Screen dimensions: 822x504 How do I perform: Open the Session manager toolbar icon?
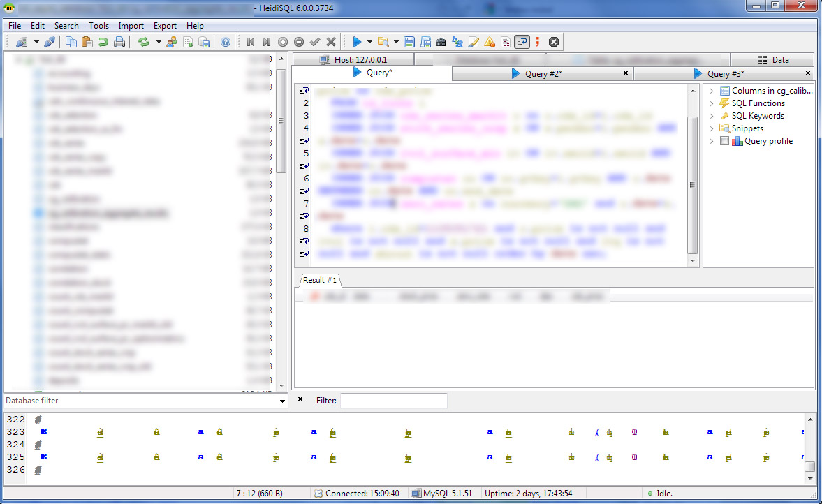click(x=22, y=42)
